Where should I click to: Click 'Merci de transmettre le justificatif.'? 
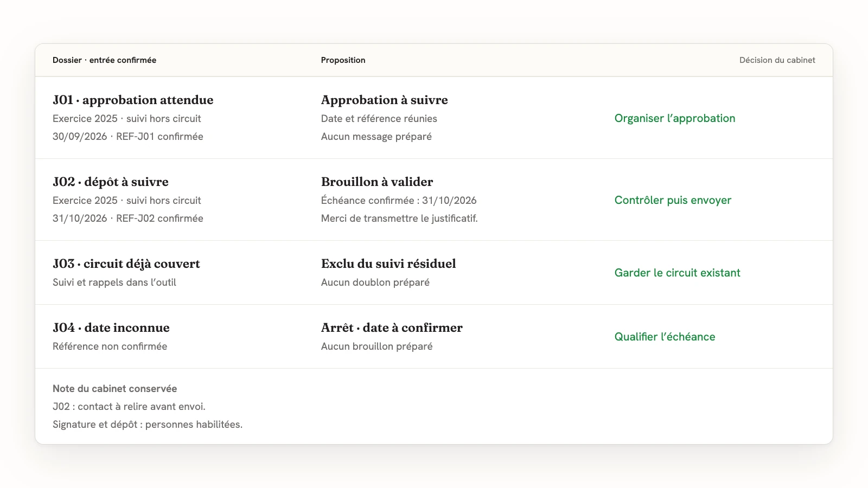click(399, 219)
